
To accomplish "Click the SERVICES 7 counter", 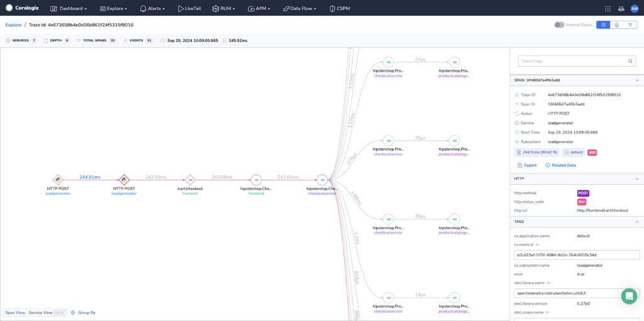I will [x=21, y=41].
